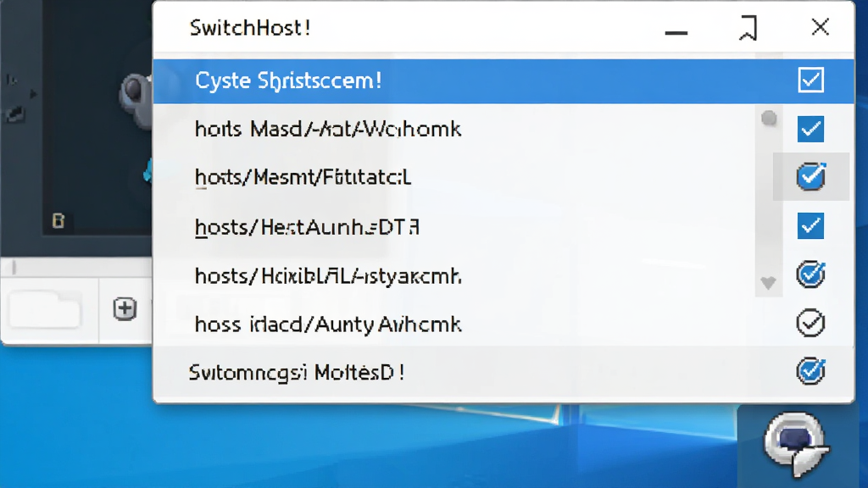Click the 'Svitomncgsi MoltesD!' footer row
The width and height of the screenshot is (868, 488).
[x=504, y=373]
